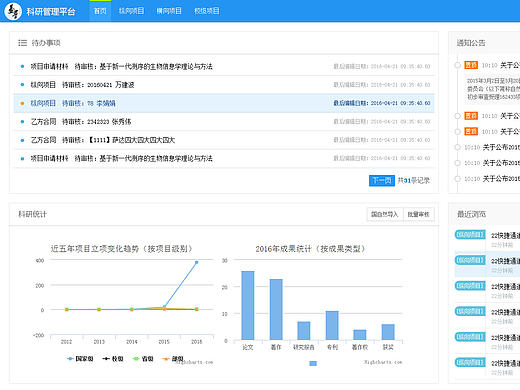The width and height of the screenshot is (520, 390).
Task: Click the 著作权 bar in the 2016 results chart
Action: point(360,335)
